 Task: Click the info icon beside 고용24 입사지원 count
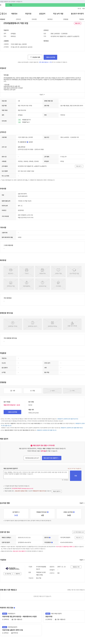74,512
